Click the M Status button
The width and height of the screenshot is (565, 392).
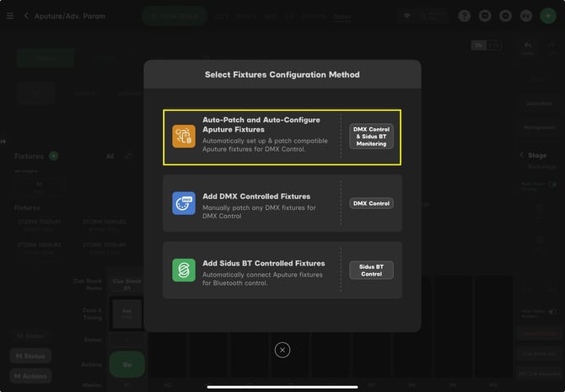[30, 356]
